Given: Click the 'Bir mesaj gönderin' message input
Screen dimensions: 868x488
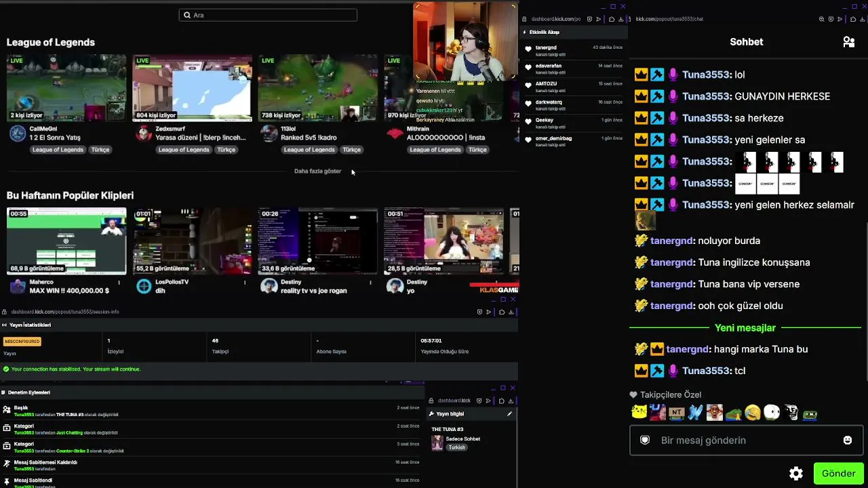Looking at the screenshot, I should 746,441.
